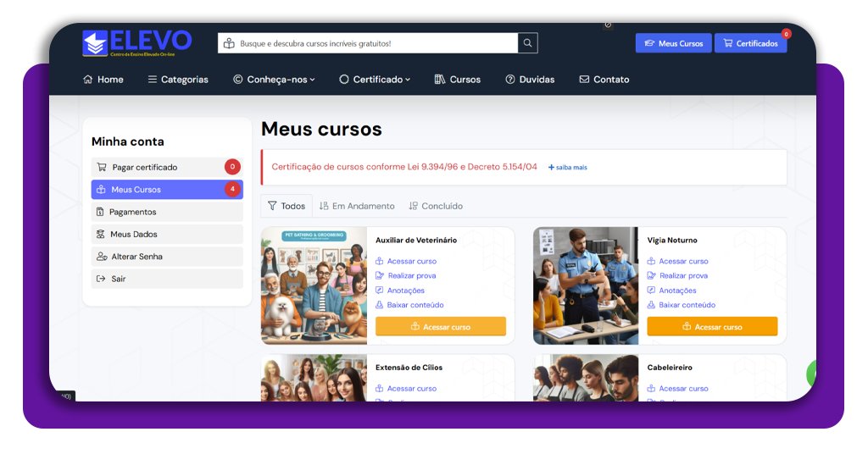Click the red badge on Certificados

[x=786, y=34]
